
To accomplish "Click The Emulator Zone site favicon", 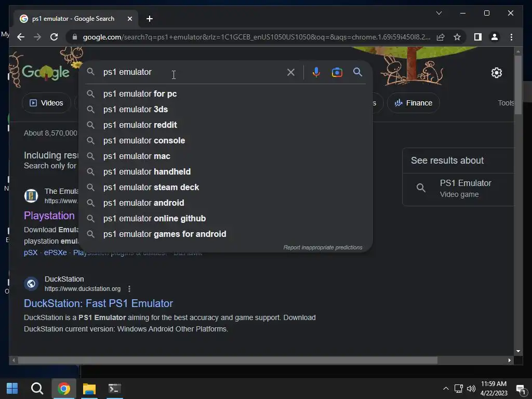I will [31, 196].
